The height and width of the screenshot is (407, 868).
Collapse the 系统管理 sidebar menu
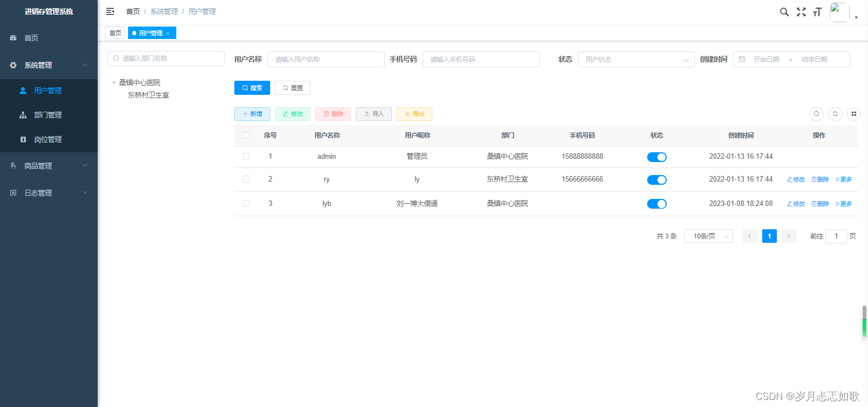tap(49, 65)
